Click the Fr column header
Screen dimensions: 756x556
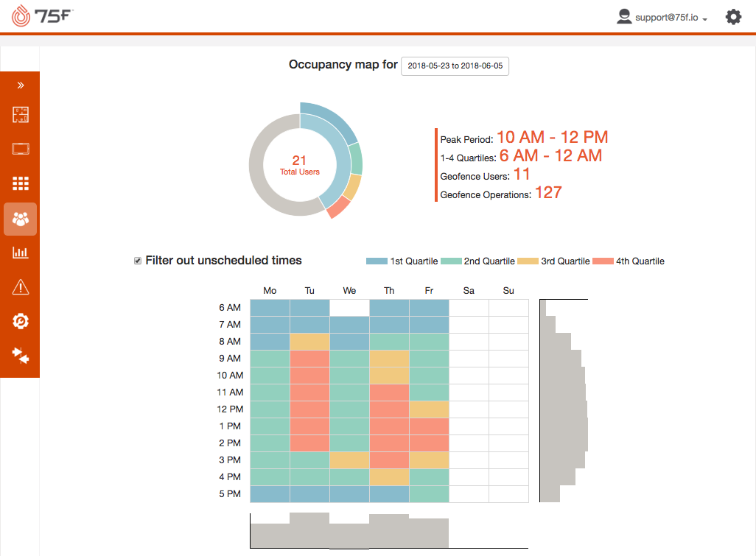point(429,291)
